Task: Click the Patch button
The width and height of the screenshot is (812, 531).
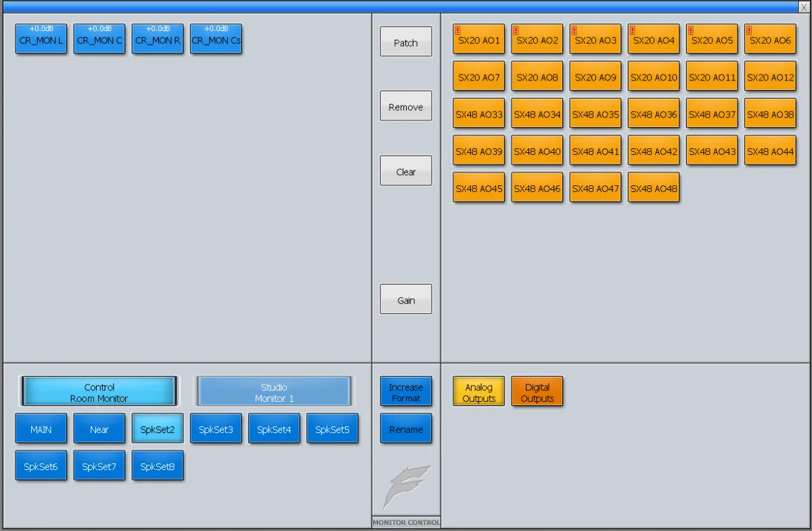Action: click(406, 42)
